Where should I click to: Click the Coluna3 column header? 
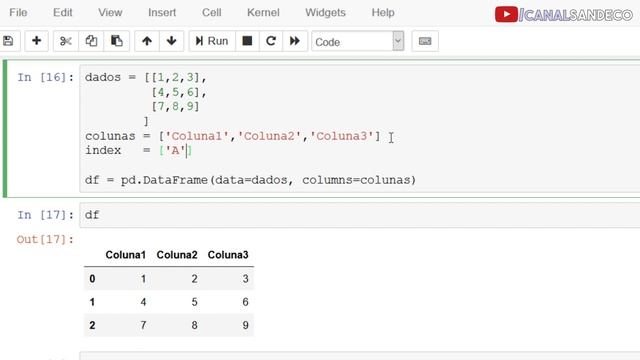[228, 255]
